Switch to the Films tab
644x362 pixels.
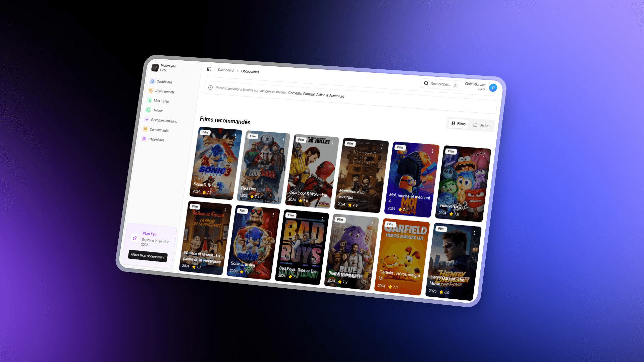click(x=459, y=123)
